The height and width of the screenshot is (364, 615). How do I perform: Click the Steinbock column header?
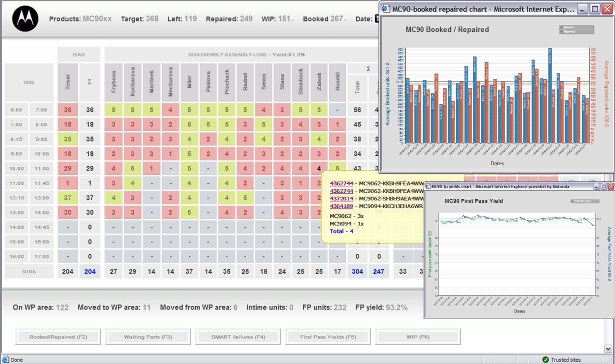[x=300, y=82]
